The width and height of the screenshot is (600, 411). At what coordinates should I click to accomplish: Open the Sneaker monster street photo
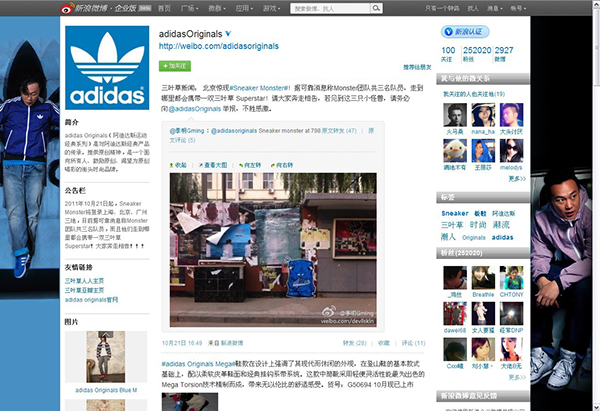pyautogui.click(x=273, y=250)
